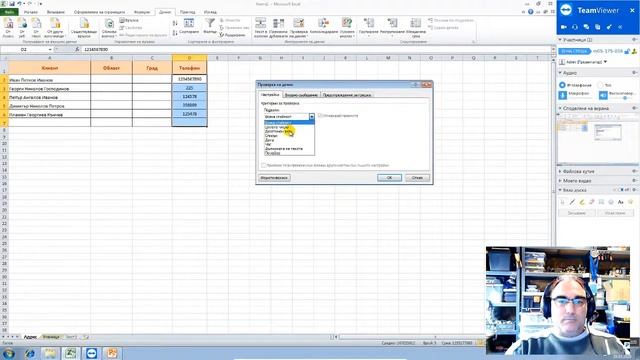This screenshot has width=640, height=360.
Task: Collapse the TeamViewer audio section
Action: coord(560,73)
